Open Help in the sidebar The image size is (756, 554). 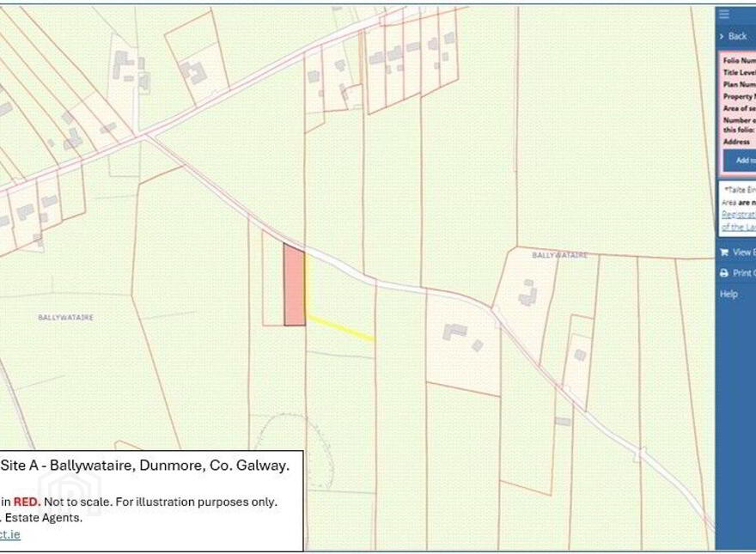(729, 294)
